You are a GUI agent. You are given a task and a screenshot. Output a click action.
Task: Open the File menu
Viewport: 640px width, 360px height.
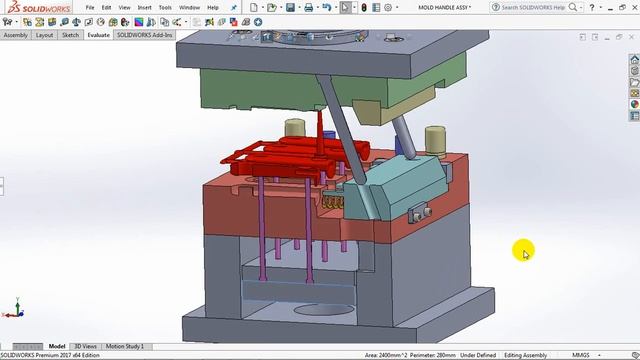(x=90, y=7)
